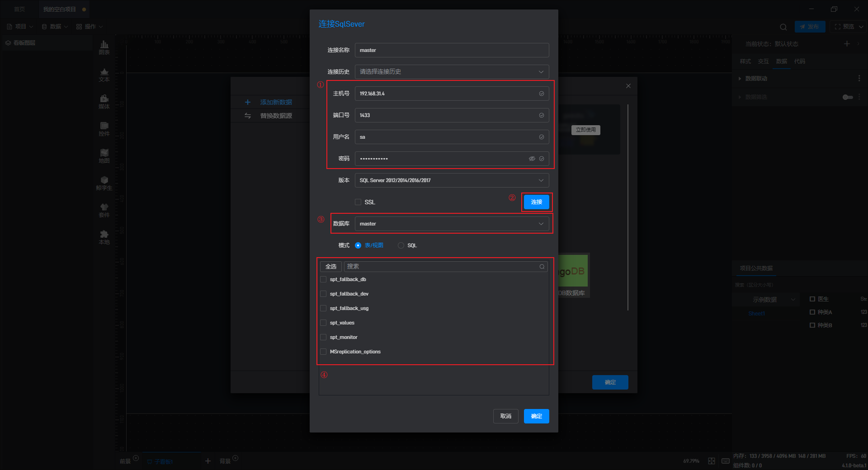Click the connection name input field
This screenshot has height=470, width=868.
[x=452, y=50]
